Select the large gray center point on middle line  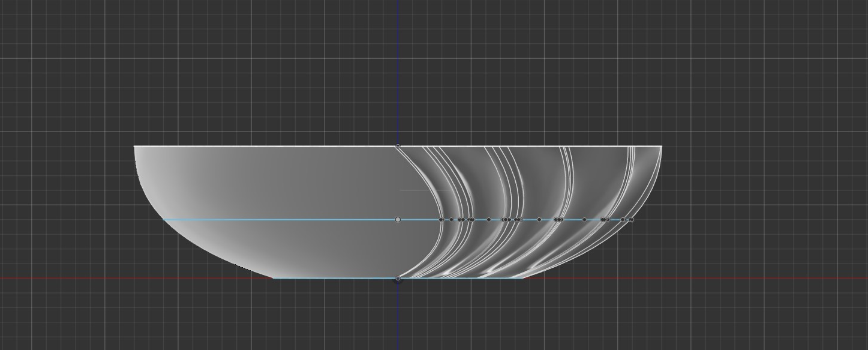point(398,220)
